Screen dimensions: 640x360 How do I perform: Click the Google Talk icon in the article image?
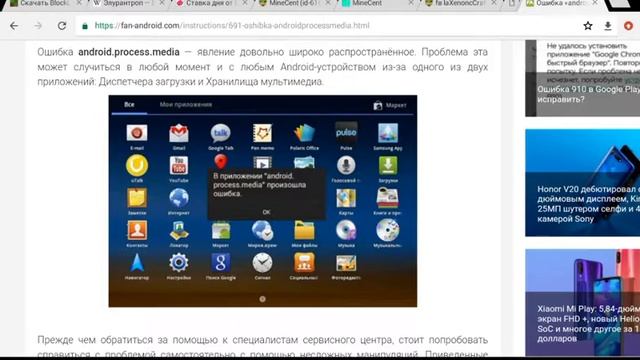point(221,133)
